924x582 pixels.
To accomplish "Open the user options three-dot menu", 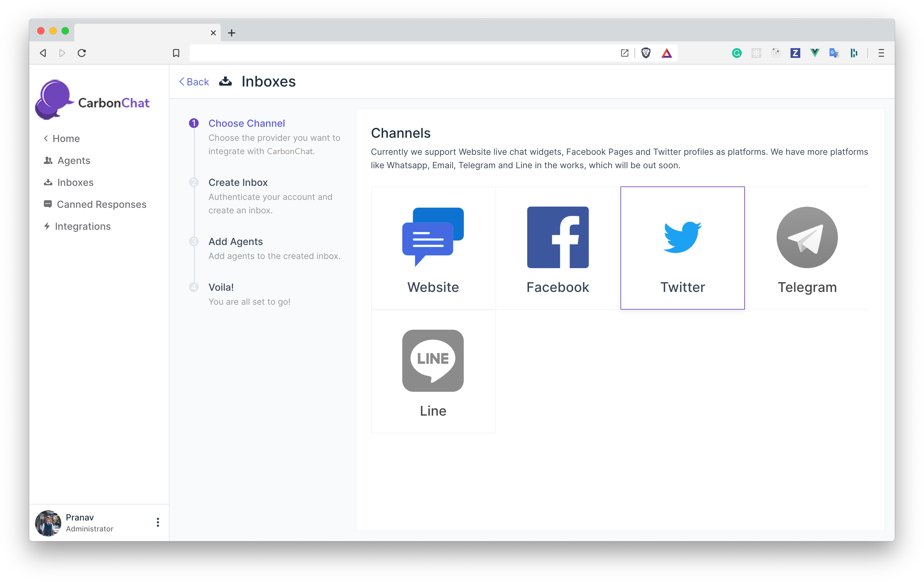I will tap(158, 522).
